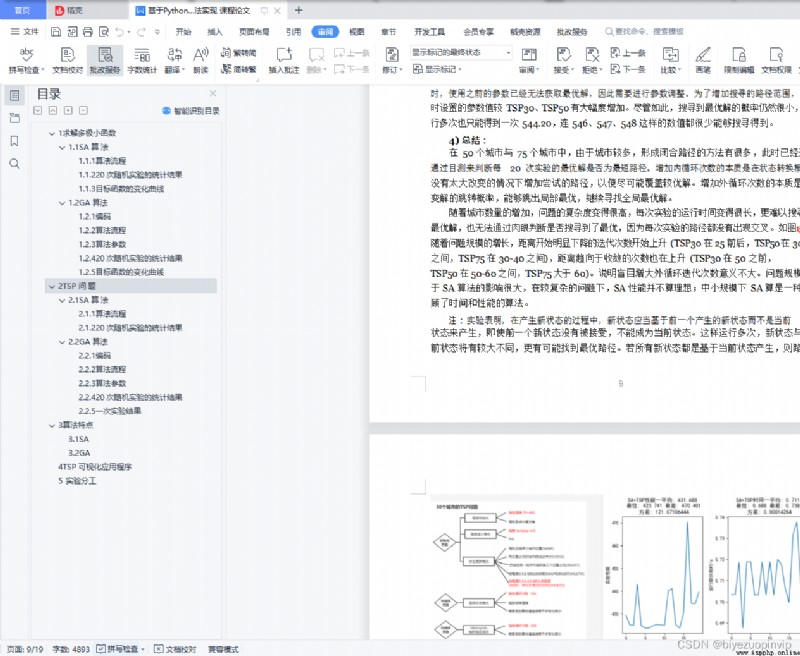Jump to 5 实验分工 heading
This screenshot has height=656, width=800.
pos(77,481)
